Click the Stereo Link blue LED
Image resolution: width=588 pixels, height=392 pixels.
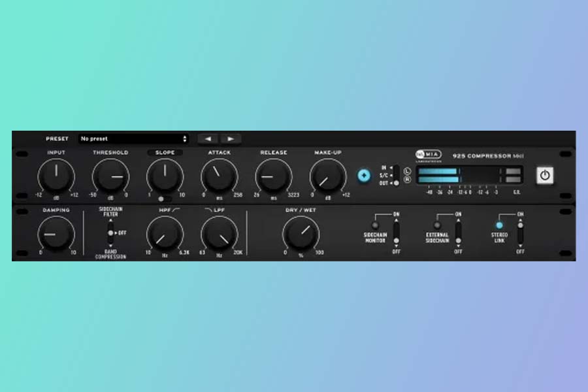499,225
